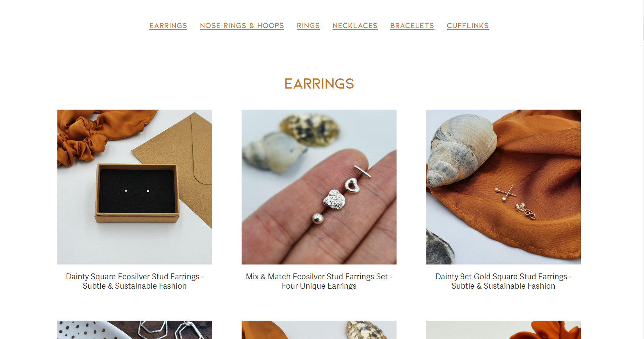Click the gold studs on orange fabric

coord(515,202)
